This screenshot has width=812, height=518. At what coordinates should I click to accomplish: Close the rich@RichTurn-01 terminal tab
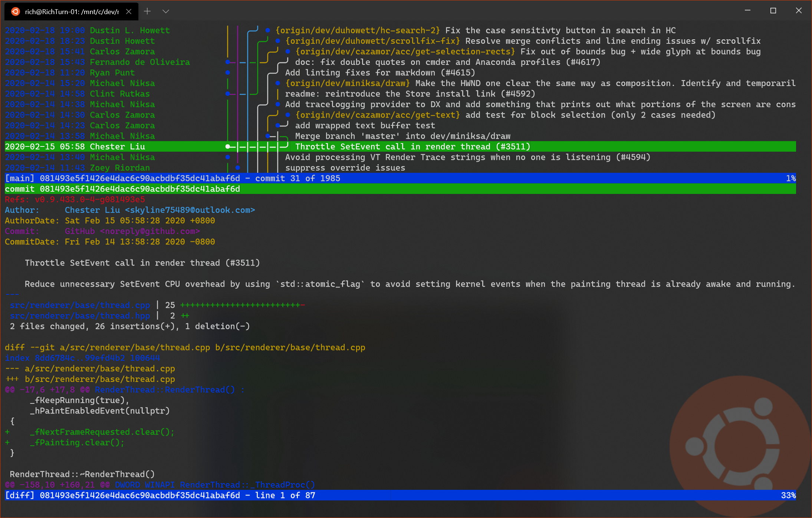coord(129,11)
